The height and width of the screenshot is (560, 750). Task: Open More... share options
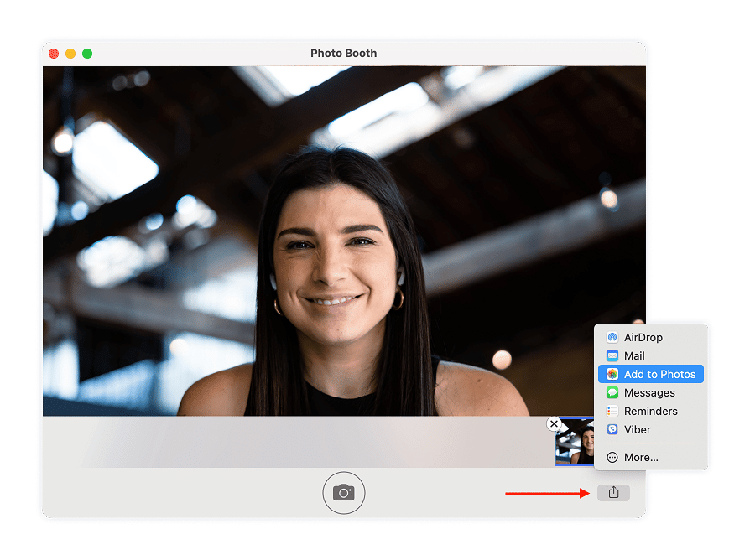coord(650,457)
